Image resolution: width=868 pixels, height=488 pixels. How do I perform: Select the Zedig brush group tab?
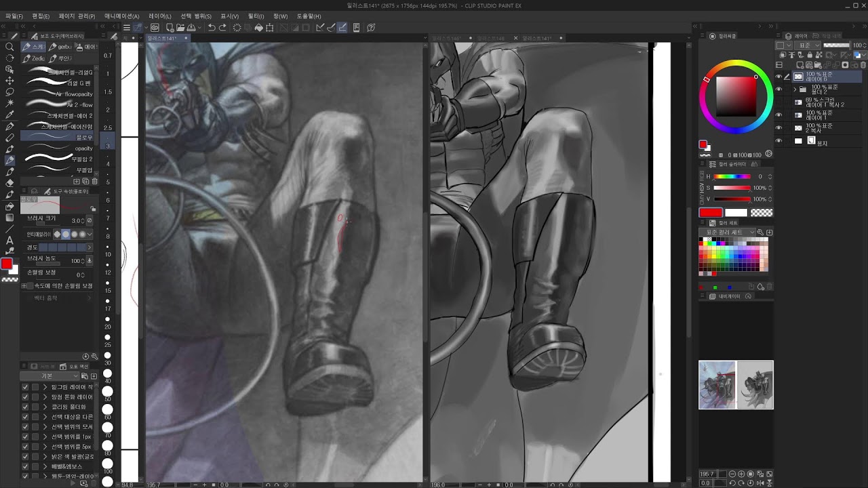(x=35, y=58)
